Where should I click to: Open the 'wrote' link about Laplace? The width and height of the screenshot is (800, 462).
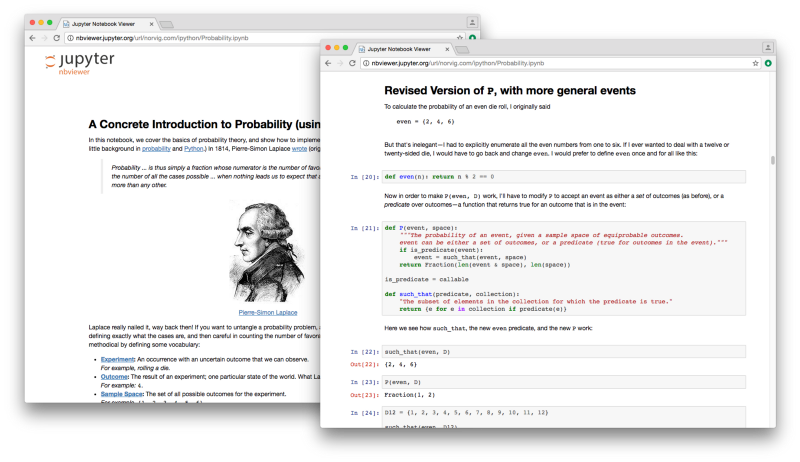coord(299,149)
